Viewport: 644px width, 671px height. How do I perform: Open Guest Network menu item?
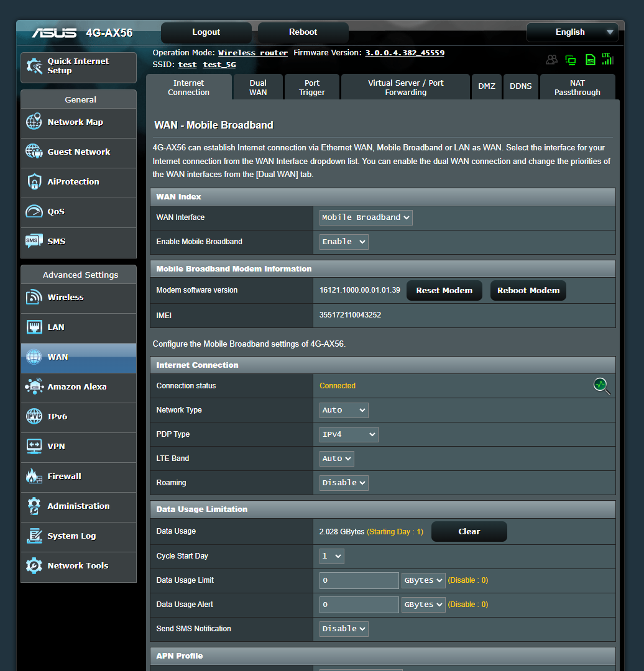[79, 153]
